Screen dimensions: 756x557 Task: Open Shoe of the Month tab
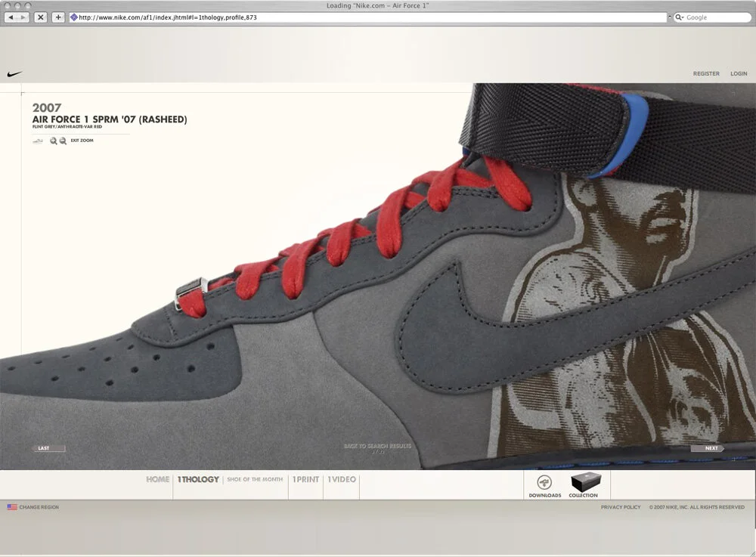pyautogui.click(x=255, y=479)
